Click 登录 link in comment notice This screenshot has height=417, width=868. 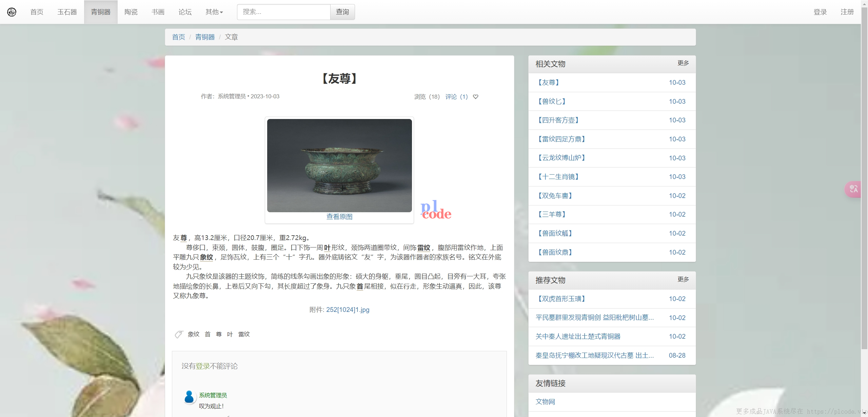(203, 366)
